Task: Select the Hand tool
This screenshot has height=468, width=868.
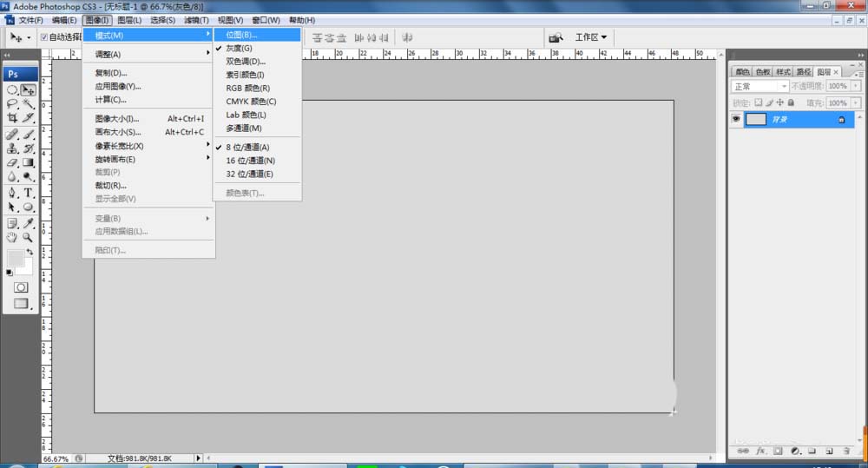Action: 12,237
